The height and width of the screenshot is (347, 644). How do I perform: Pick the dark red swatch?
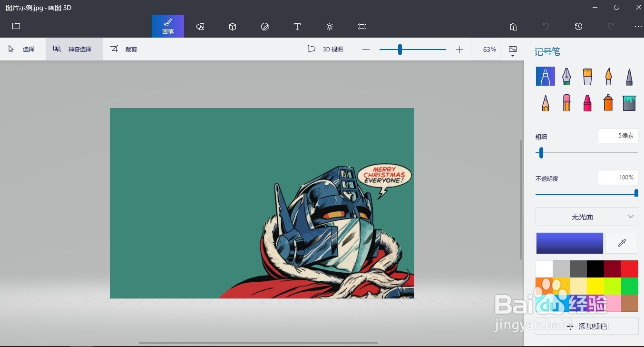click(x=613, y=269)
